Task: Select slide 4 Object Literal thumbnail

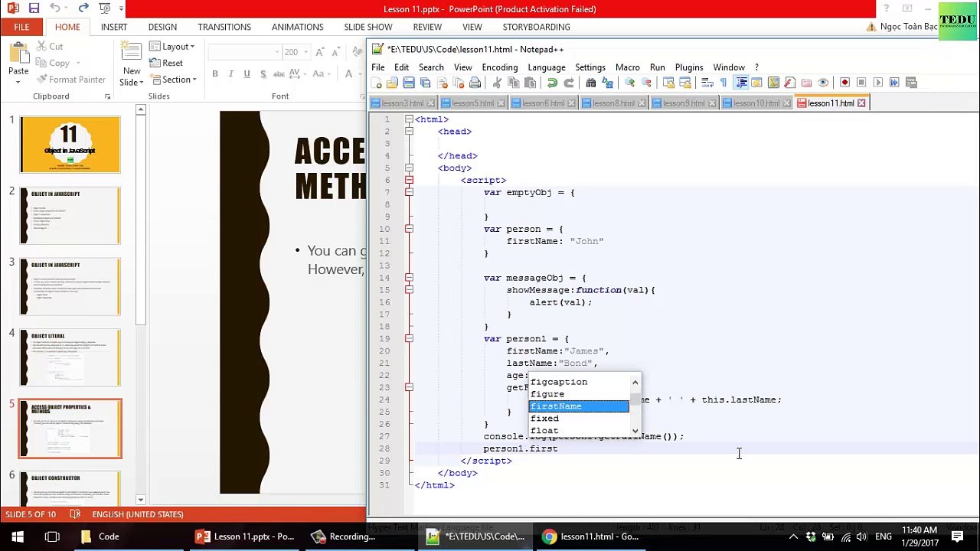Action: 70,357
